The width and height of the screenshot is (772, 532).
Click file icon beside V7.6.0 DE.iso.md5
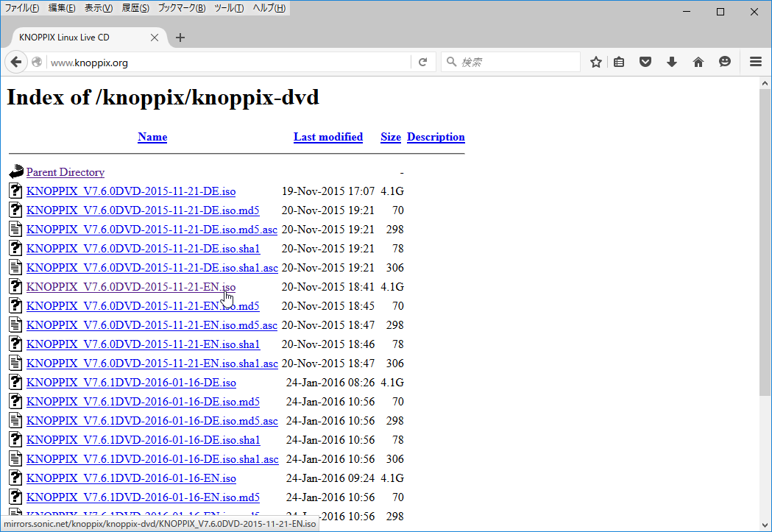point(15,210)
